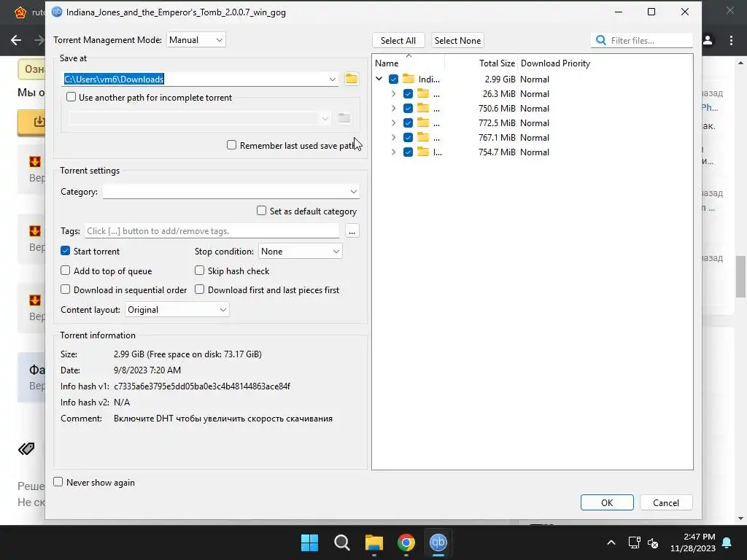
Task: Click the Tags input field
Action: pyautogui.click(x=212, y=231)
